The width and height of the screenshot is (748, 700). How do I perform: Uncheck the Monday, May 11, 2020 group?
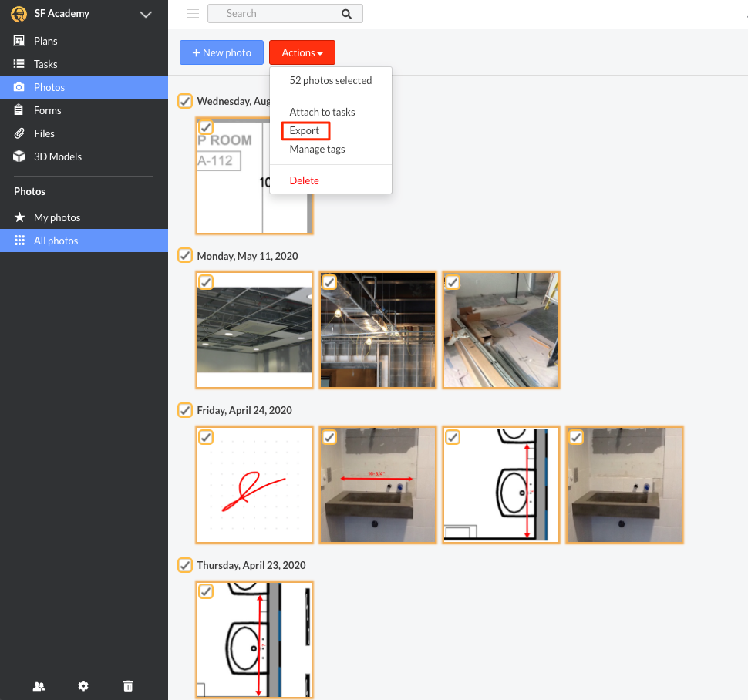pos(185,256)
